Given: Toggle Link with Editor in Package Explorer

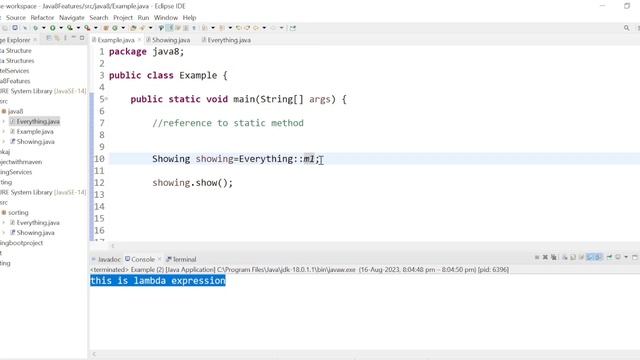Looking at the screenshot, I should point(57,38).
